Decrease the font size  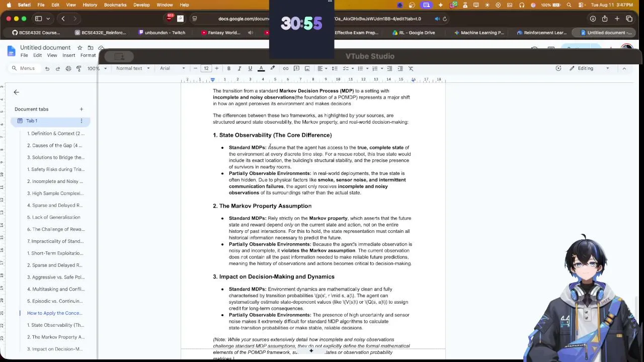196,68
